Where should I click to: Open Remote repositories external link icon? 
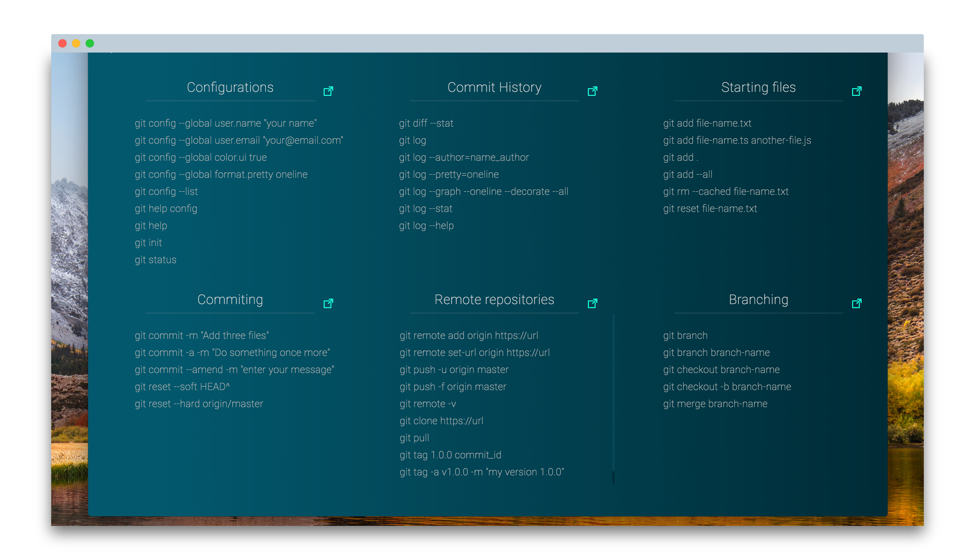(593, 303)
